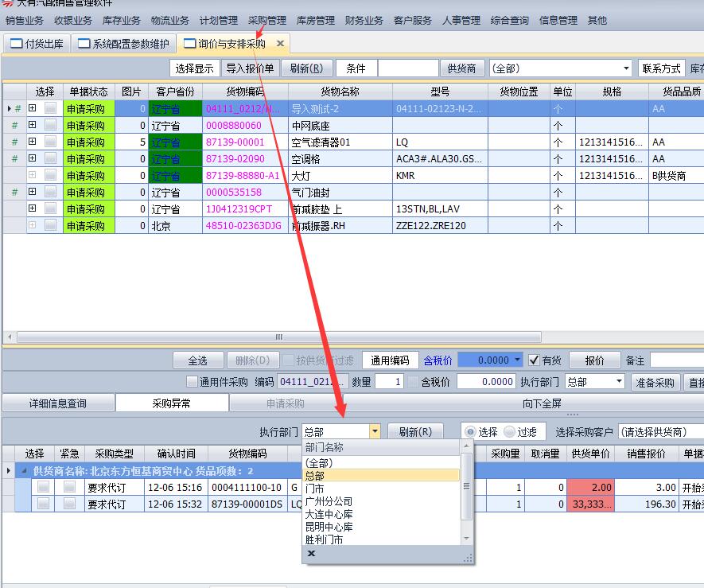
Task: Toggle the 含税价 checkbox beside quantity
Action: tap(413, 382)
